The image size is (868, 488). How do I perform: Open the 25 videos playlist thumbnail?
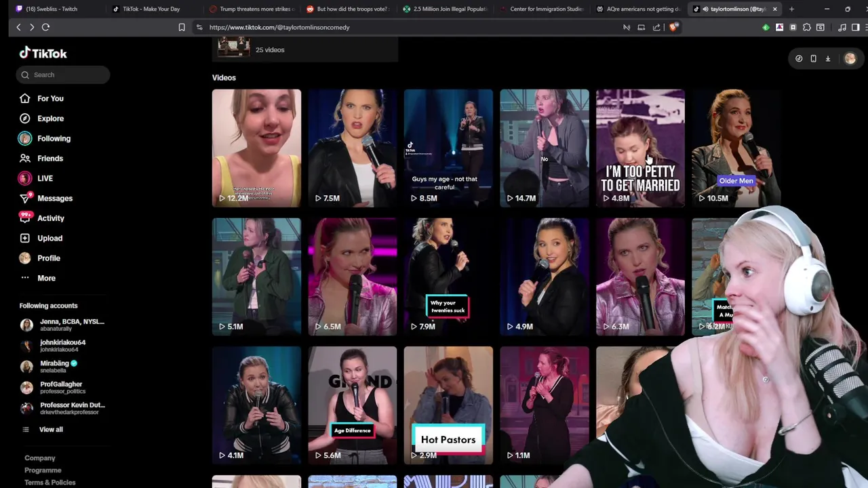click(233, 47)
